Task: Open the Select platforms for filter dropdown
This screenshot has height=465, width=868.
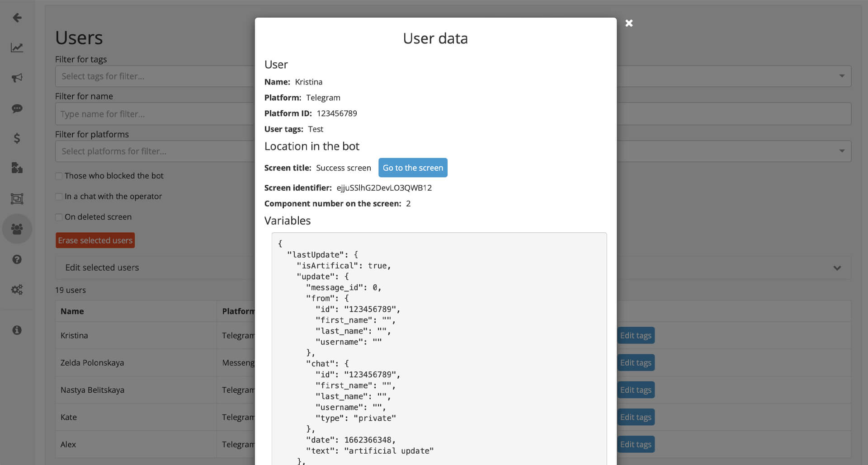Action: pos(136,151)
